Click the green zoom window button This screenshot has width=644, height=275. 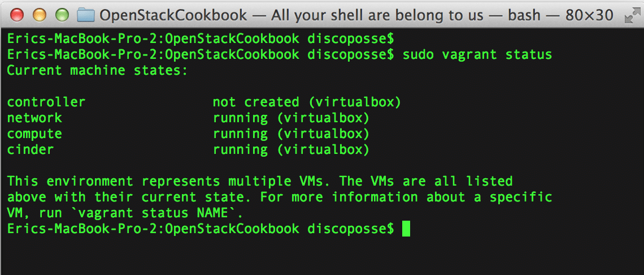pyautogui.click(x=62, y=15)
